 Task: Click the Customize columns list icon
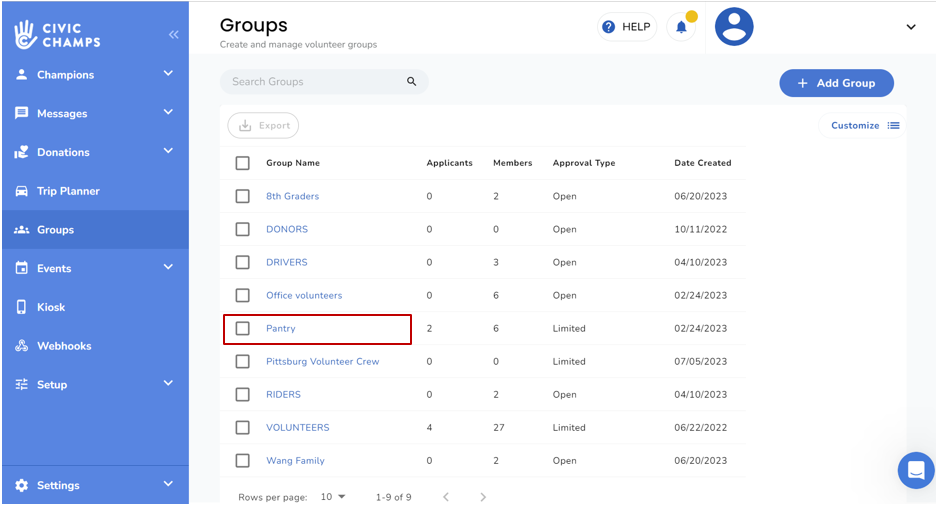(x=894, y=126)
